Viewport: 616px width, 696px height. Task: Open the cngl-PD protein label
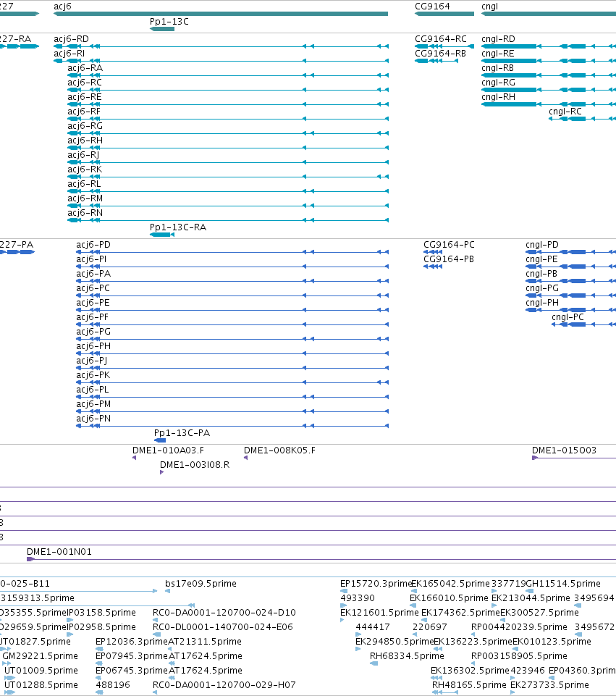[542, 245]
